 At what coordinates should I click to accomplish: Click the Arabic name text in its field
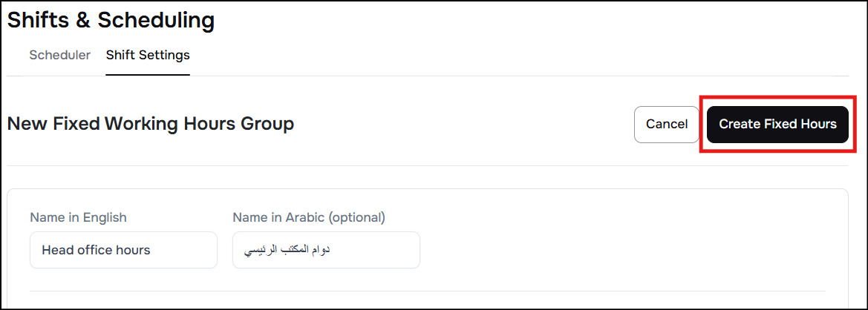coord(287,250)
